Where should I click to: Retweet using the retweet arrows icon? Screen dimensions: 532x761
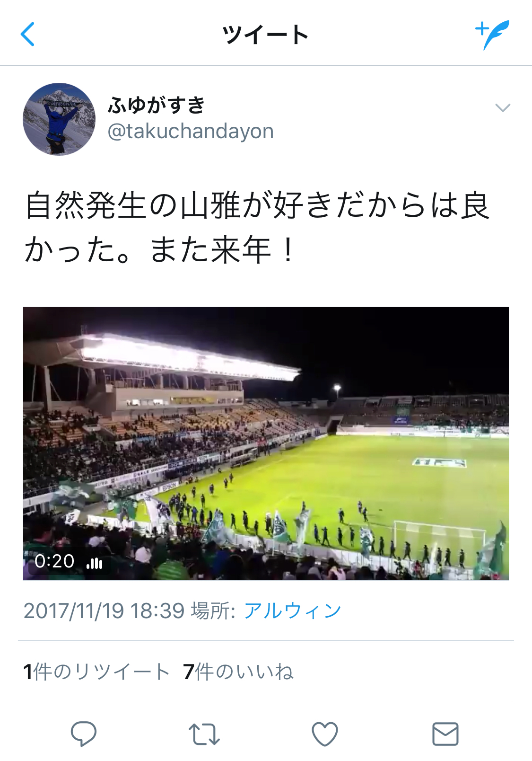[x=204, y=734]
